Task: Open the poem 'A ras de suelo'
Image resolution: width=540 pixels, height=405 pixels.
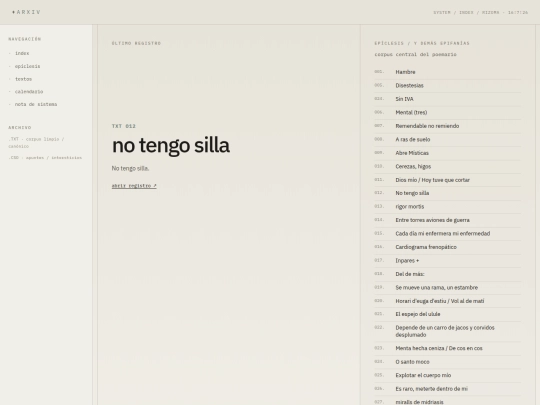Action: coord(448,139)
